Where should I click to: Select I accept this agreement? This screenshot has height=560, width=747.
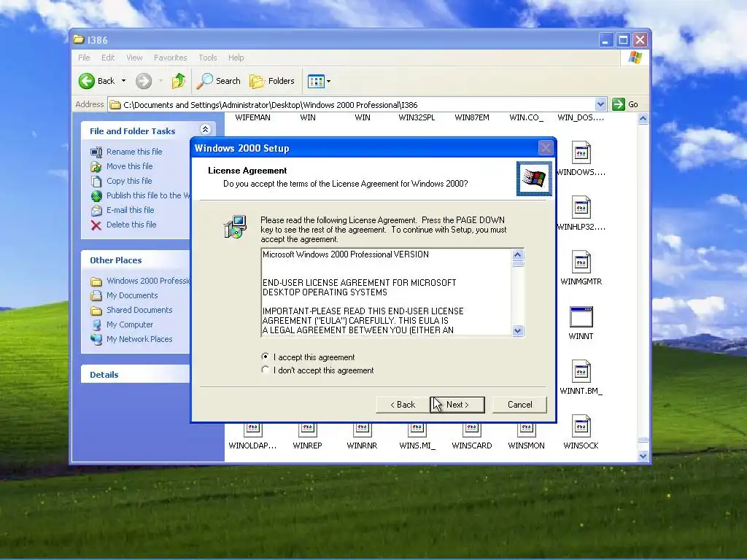point(266,357)
